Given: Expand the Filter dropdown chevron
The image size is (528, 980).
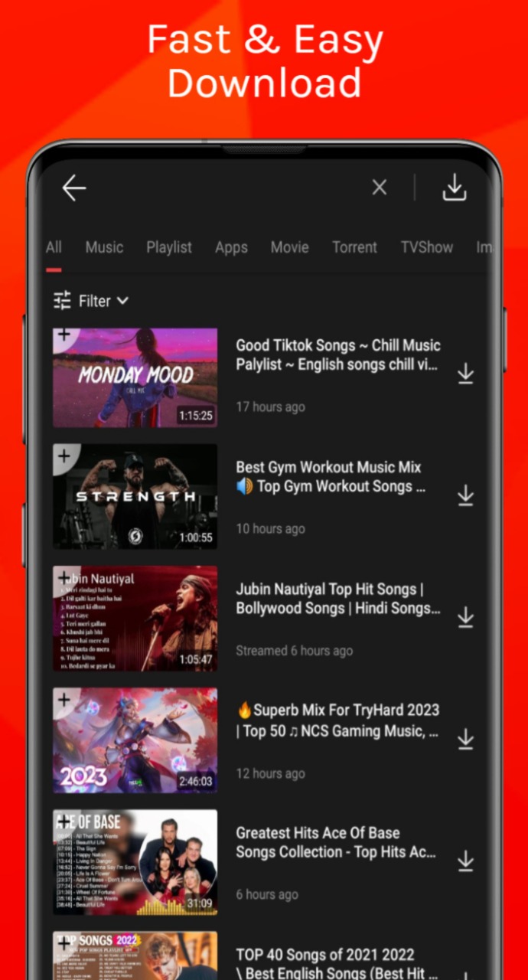Looking at the screenshot, I should click(x=122, y=301).
